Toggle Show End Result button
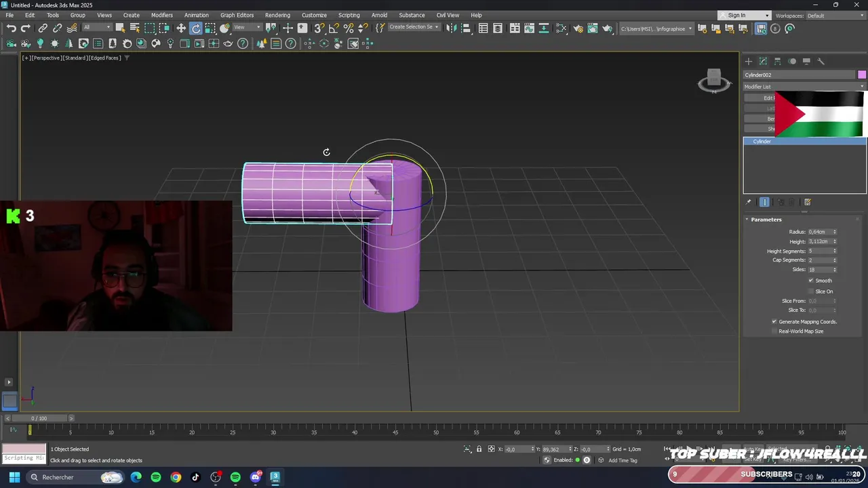Screen dimensions: 868x488 click(x=765, y=202)
